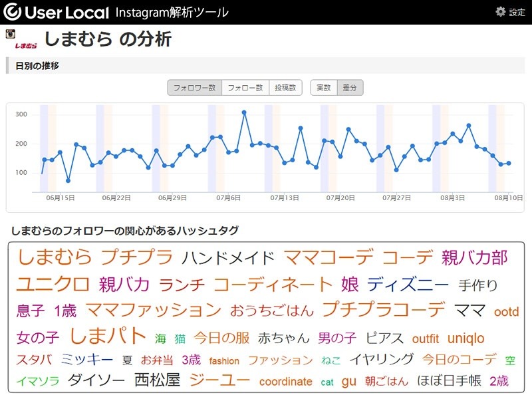Select the フォロワー数 tab
The height and width of the screenshot is (399, 532).
pyautogui.click(x=195, y=88)
